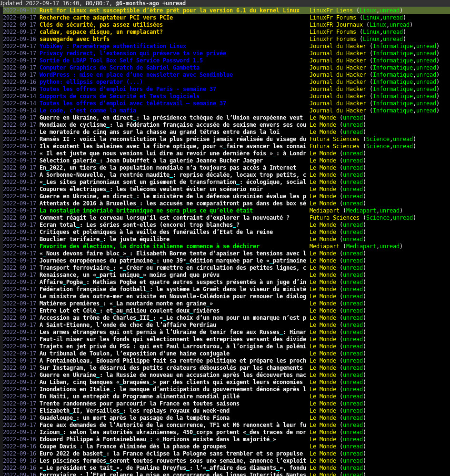Click "Favorite des élections, la droite italienne" entry
The height and width of the screenshot is (476, 450).
[x=150, y=246]
